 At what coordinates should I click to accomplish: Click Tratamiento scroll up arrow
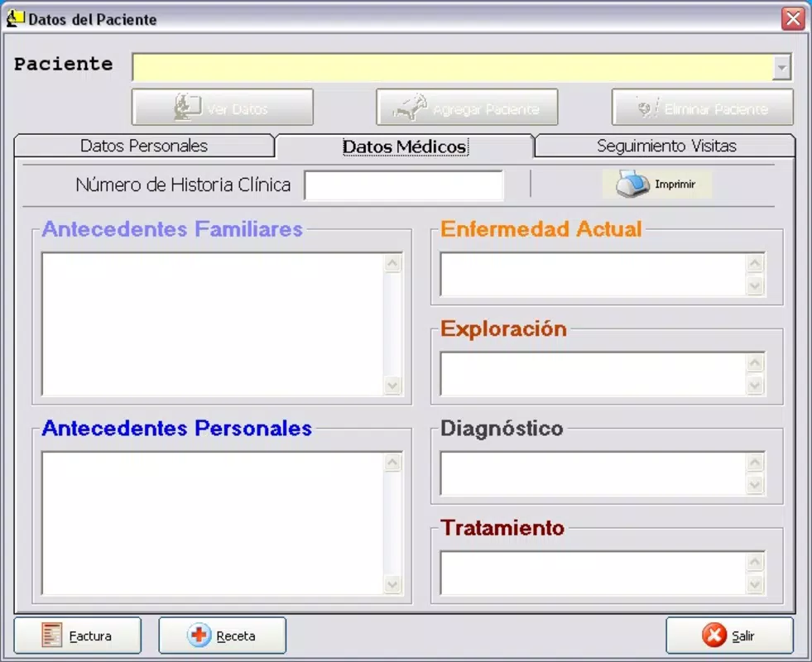[755, 561]
